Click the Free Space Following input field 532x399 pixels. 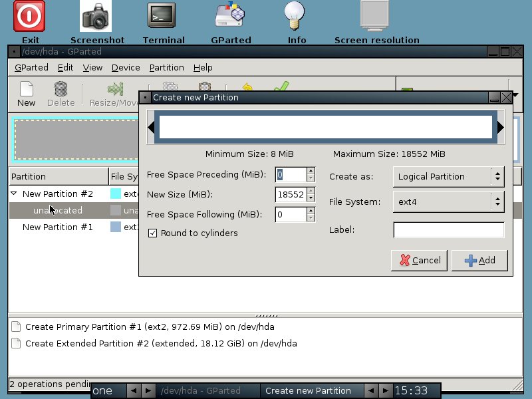coord(291,214)
